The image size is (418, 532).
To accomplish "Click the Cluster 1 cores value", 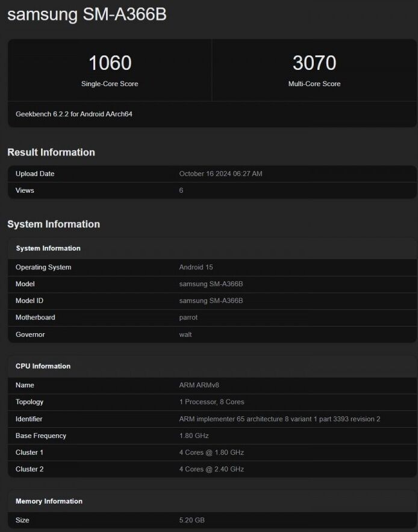I will click(x=211, y=452).
